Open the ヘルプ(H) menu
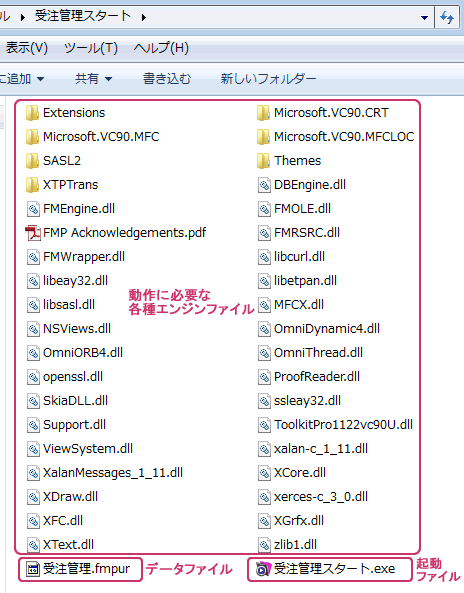 coord(161,48)
